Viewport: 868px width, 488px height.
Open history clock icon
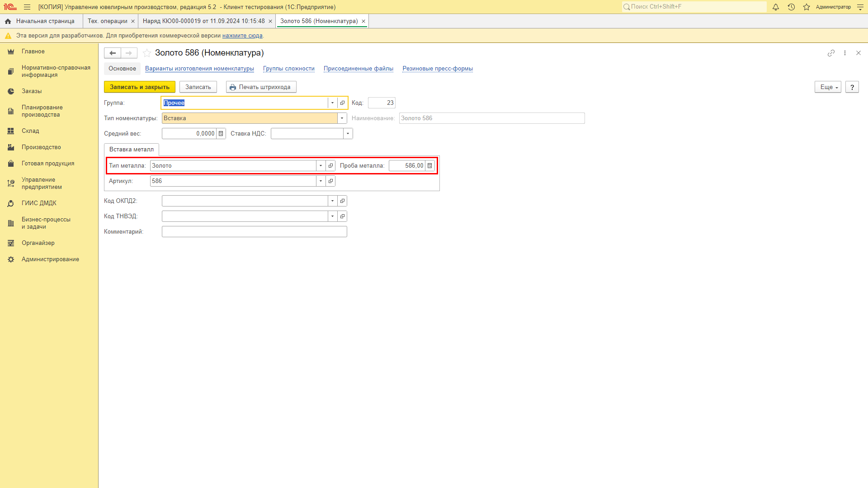pyautogui.click(x=791, y=7)
